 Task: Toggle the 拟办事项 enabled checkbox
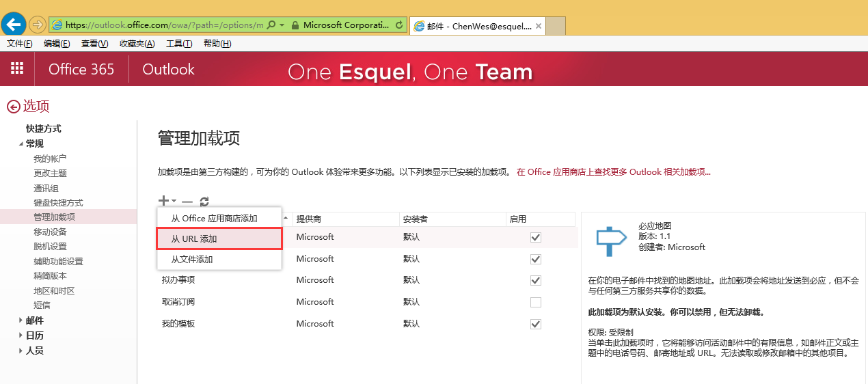536,280
